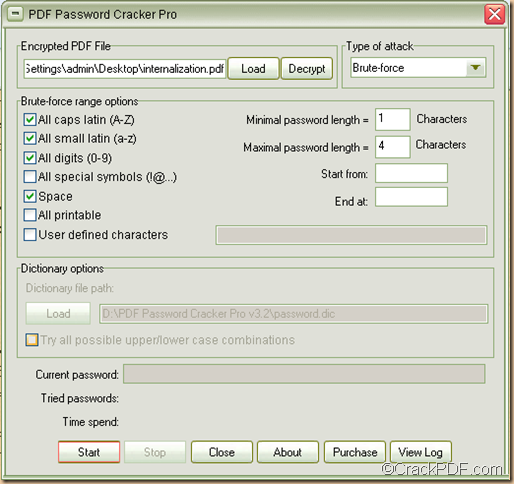Click the Minimal password length field
This screenshot has height=484, width=514.
[x=392, y=119]
